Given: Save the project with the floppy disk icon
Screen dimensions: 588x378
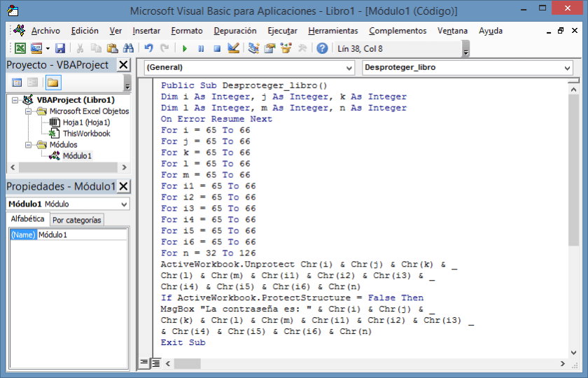Looking at the screenshot, I should click(x=60, y=48).
